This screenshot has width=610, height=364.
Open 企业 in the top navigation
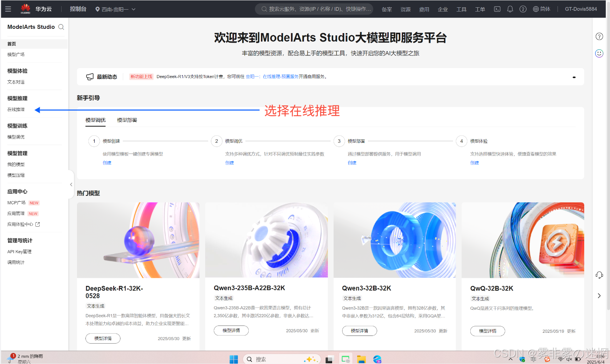click(443, 9)
